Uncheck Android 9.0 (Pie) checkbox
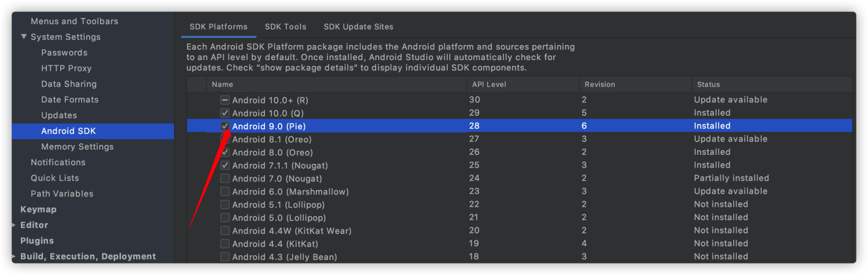This screenshot has height=275, width=868. [225, 126]
